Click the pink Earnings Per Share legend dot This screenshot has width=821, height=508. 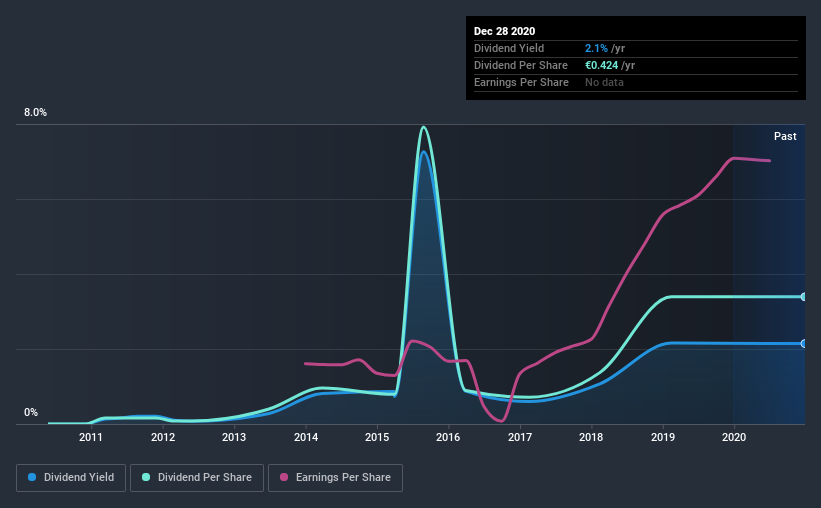coord(284,477)
